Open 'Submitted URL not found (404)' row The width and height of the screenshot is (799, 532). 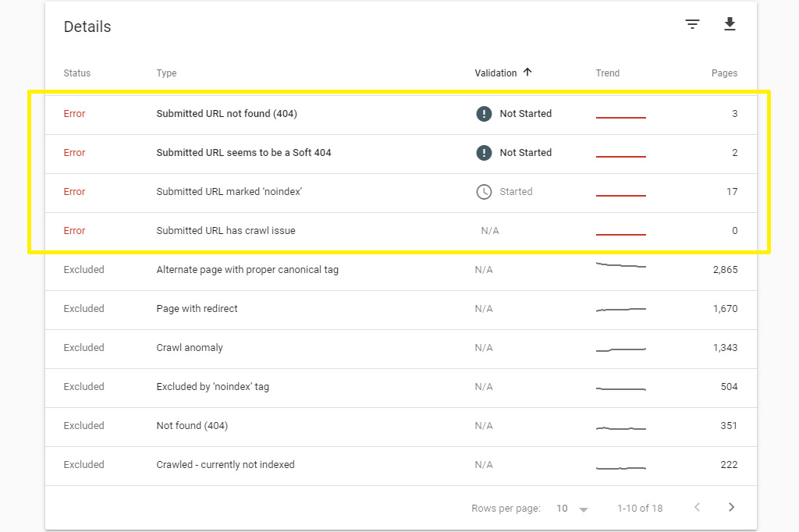401,114
